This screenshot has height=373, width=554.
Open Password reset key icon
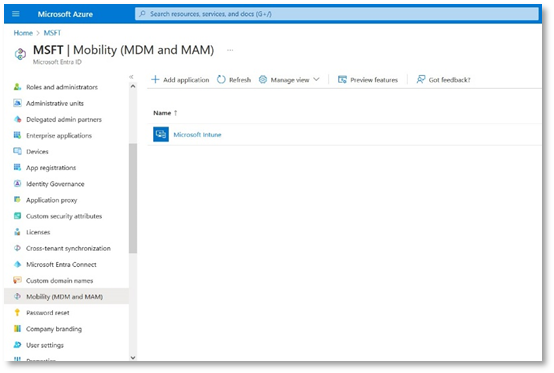pyautogui.click(x=17, y=312)
